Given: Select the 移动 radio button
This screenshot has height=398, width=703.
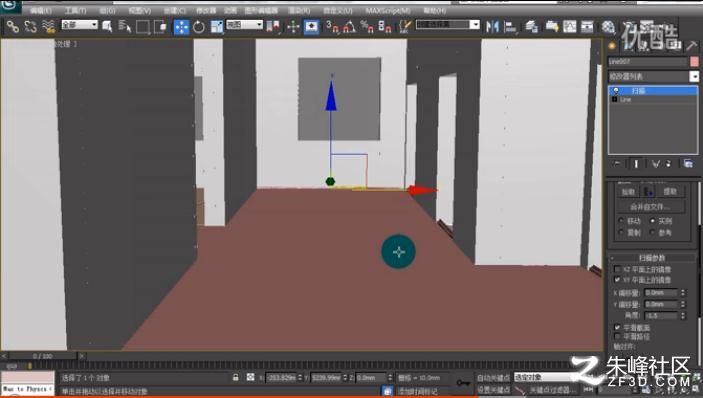Looking at the screenshot, I should (x=621, y=221).
